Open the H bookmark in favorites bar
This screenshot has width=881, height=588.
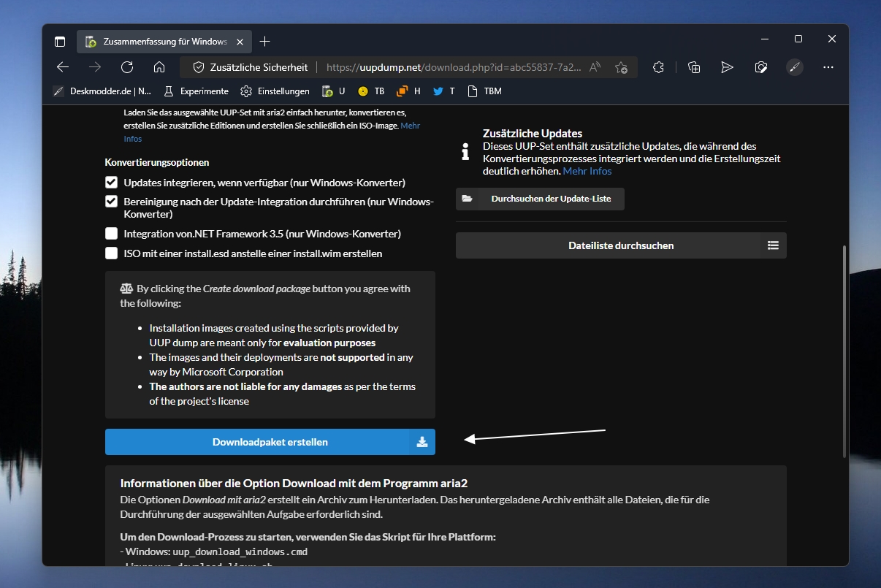pos(408,91)
